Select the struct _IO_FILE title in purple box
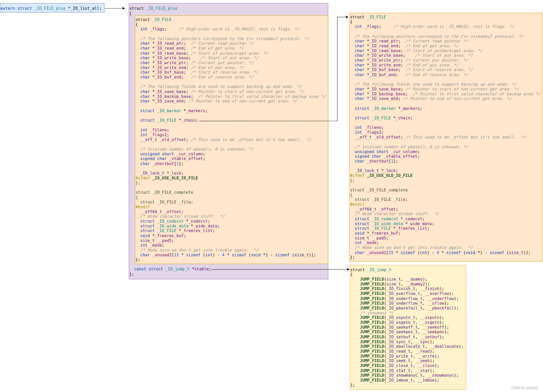The width and height of the screenshot is (543, 392). click(153, 19)
